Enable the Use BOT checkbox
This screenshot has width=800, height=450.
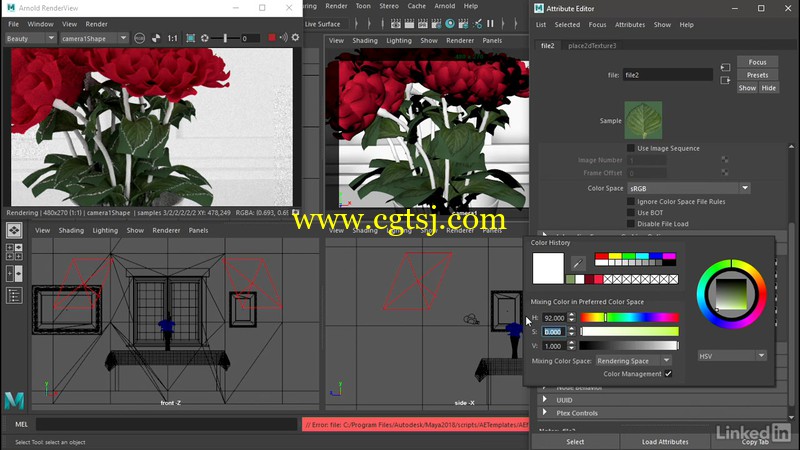(631, 213)
